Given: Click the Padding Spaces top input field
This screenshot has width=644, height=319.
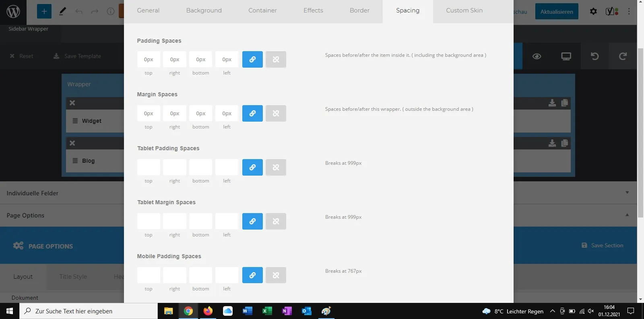Looking at the screenshot, I should click(x=149, y=59).
